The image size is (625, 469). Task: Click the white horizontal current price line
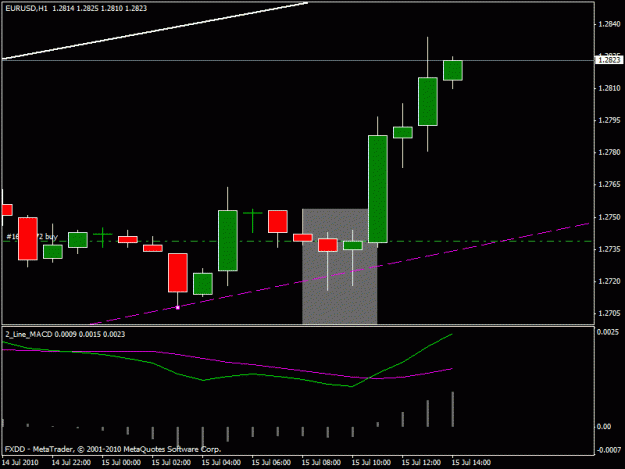298,61
